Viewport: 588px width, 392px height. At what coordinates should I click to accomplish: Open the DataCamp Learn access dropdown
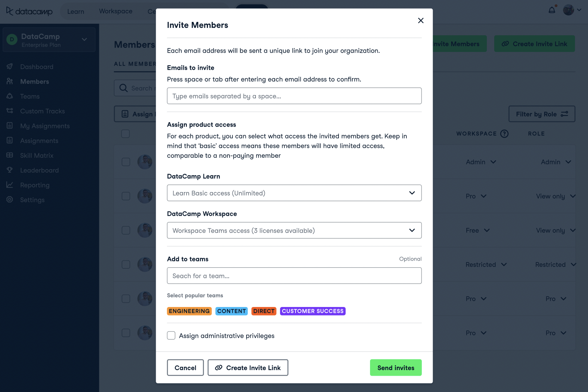[294, 193]
